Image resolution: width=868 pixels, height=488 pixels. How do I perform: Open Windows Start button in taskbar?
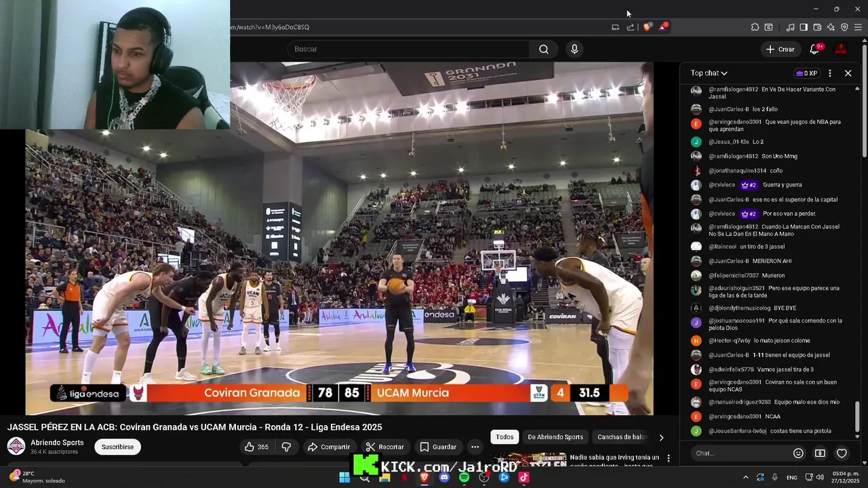(344, 477)
